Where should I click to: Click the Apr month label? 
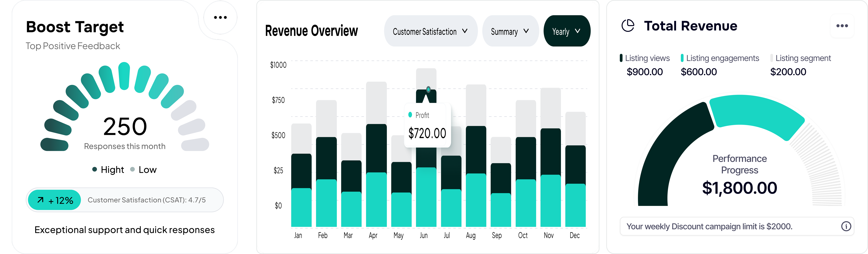tap(373, 236)
